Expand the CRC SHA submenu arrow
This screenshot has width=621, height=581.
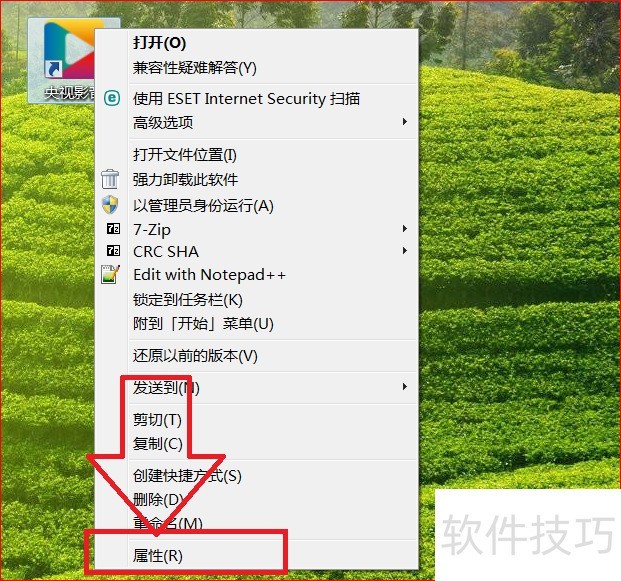point(404,250)
